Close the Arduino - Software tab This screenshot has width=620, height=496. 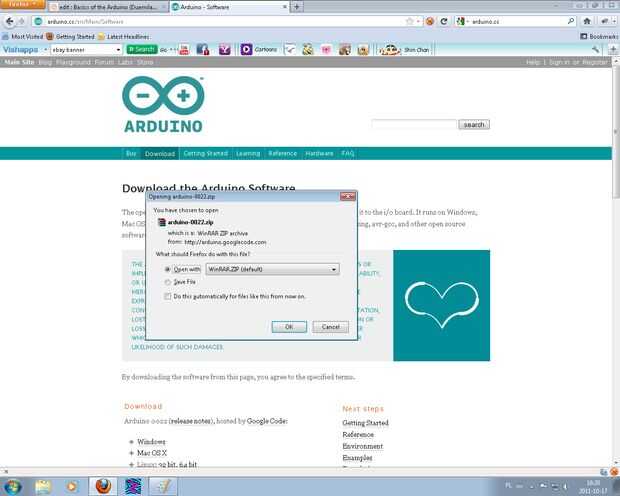click(x=285, y=7)
